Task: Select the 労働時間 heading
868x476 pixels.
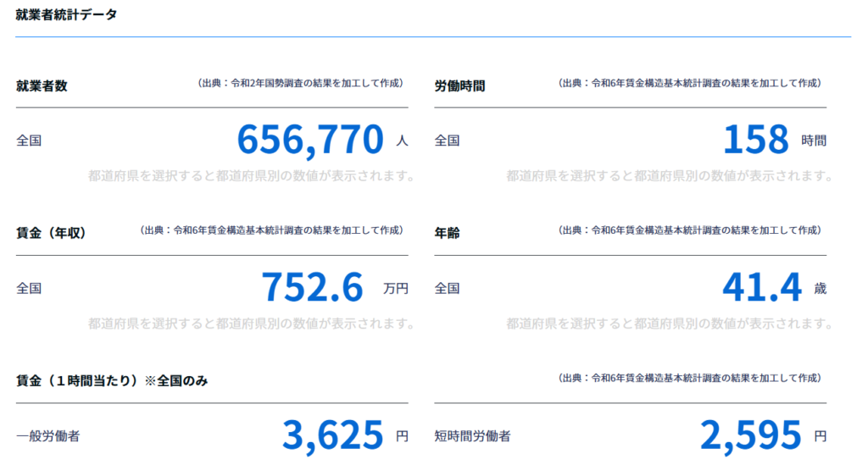Action: click(459, 85)
